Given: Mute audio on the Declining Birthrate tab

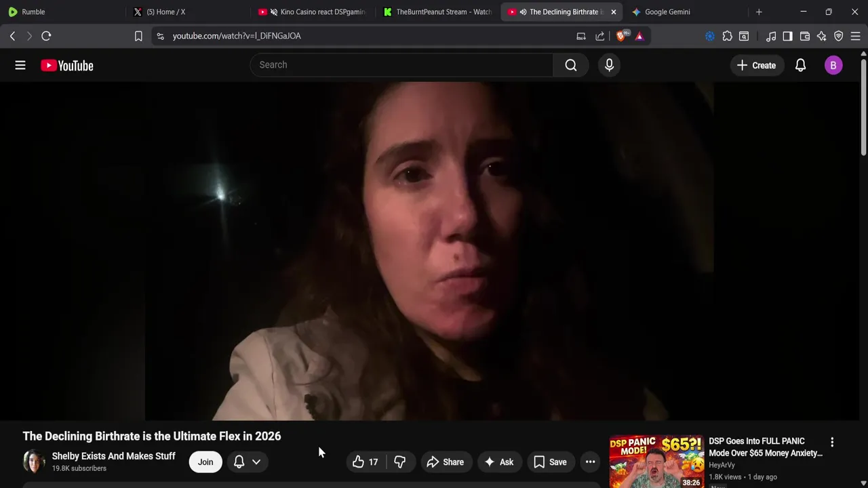Looking at the screenshot, I should (x=523, y=12).
